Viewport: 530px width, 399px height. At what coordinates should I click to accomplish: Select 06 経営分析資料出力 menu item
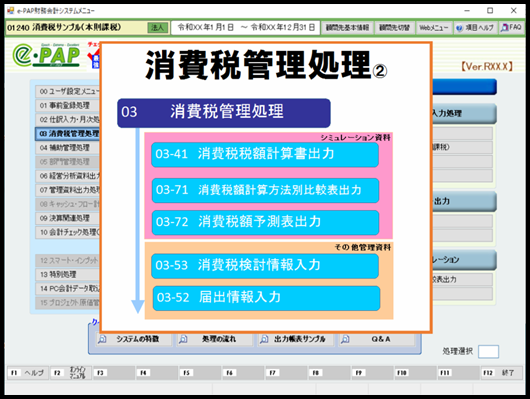pos(68,176)
